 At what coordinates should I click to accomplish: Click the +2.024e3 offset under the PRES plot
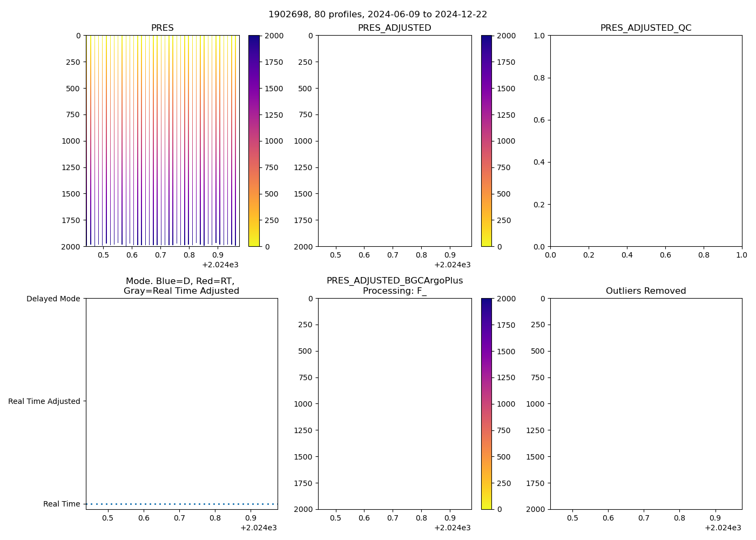[x=220, y=265]
